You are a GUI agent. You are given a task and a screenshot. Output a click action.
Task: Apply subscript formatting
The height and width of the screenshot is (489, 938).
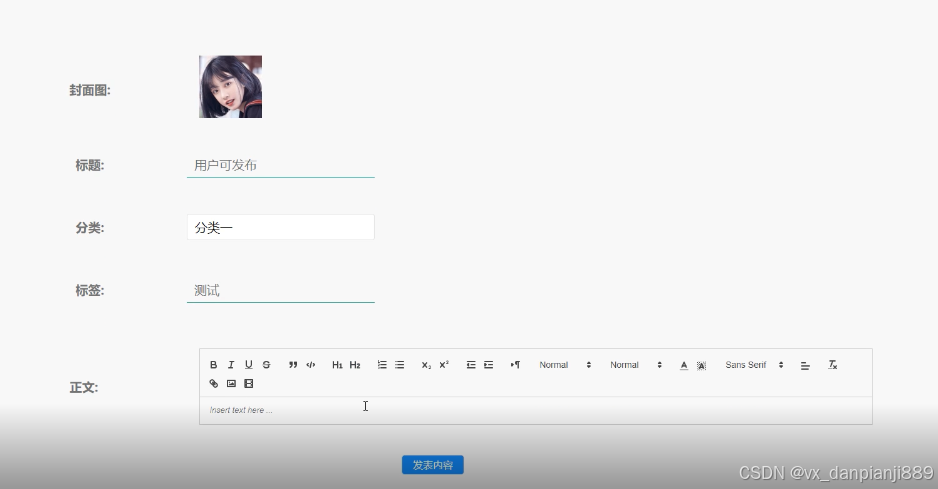(426, 365)
